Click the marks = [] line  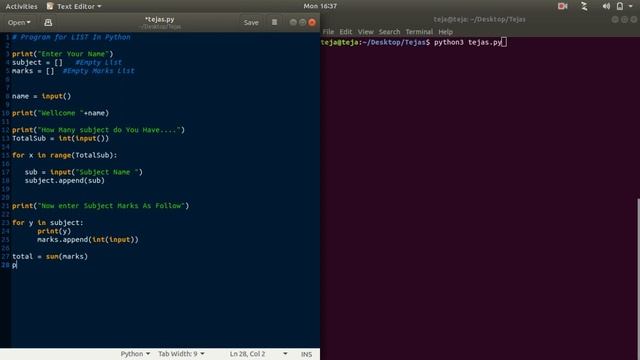(x=73, y=71)
